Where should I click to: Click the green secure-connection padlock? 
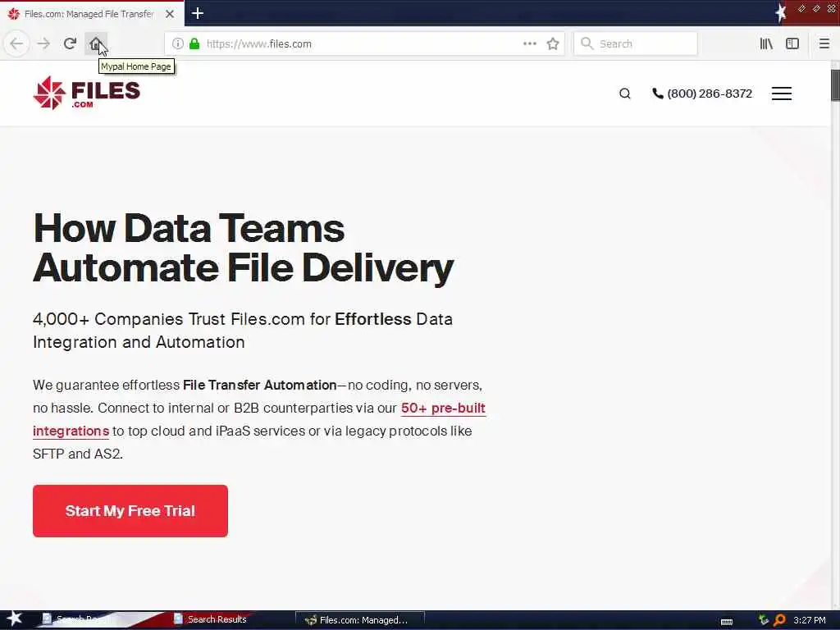point(194,44)
